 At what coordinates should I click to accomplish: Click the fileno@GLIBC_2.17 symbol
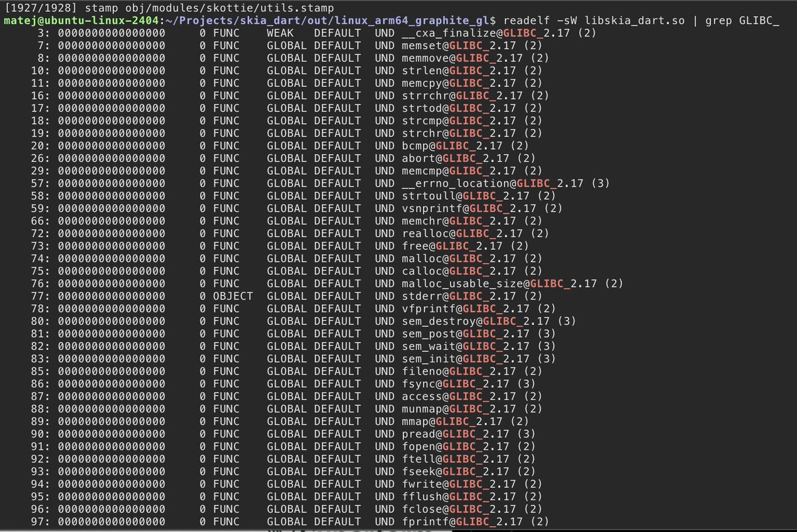pos(458,372)
